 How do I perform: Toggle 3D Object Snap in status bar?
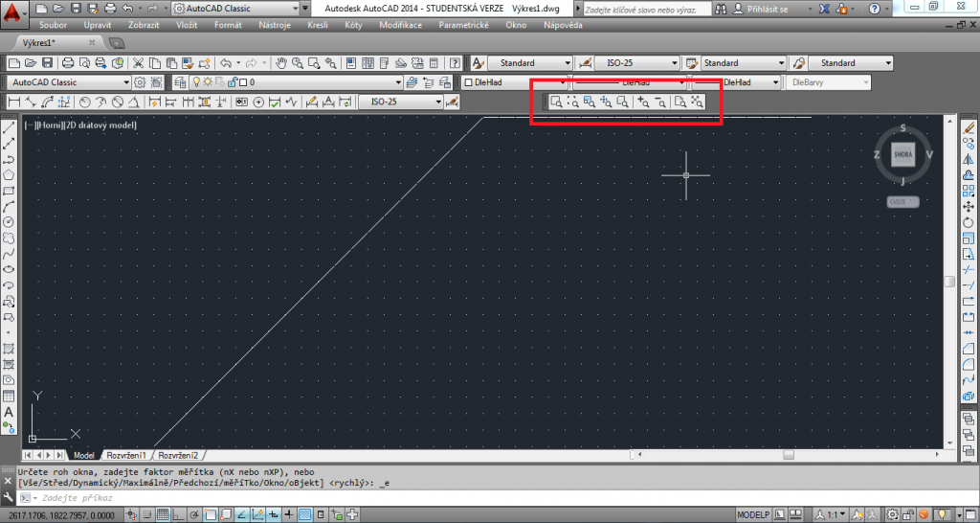click(226, 515)
